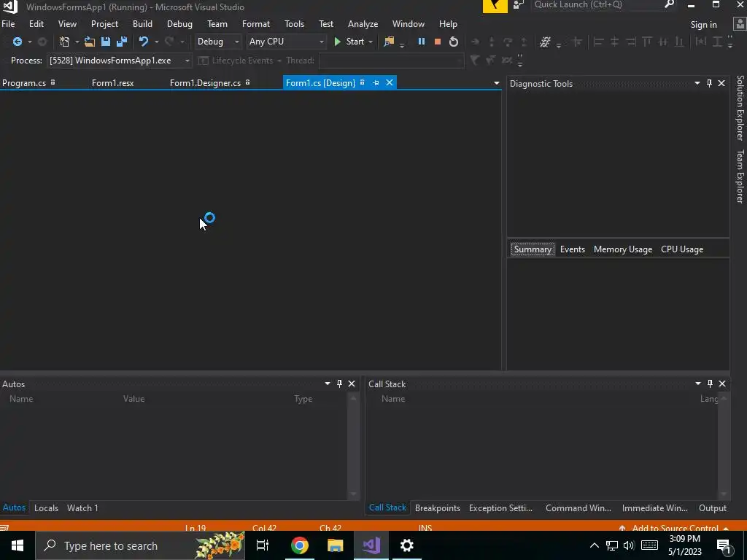Open the Autos panel window options dropdown
The width and height of the screenshot is (747, 560).
pos(328,384)
